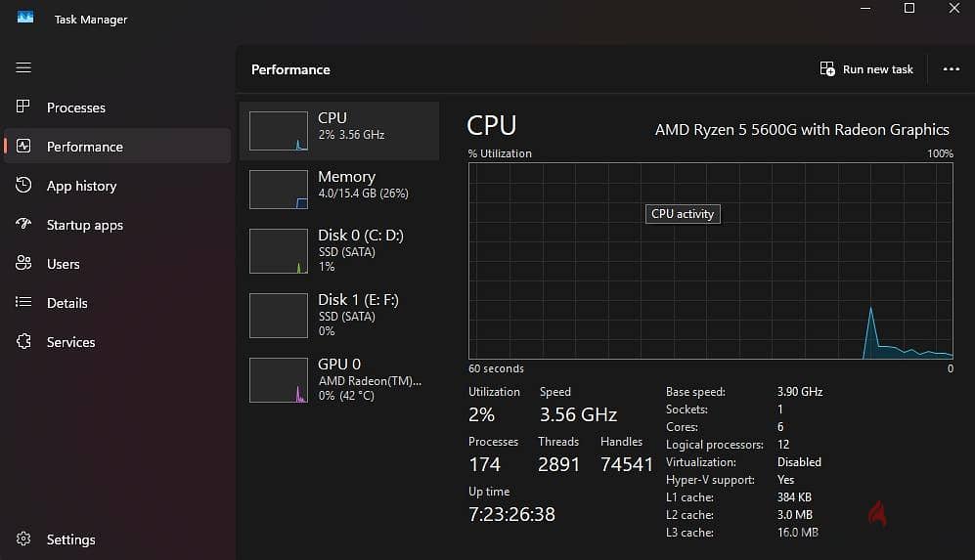The width and height of the screenshot is (975, 560).
Task: Select the CPU mini graph thumbnail
Action: (x=279, y=131)
